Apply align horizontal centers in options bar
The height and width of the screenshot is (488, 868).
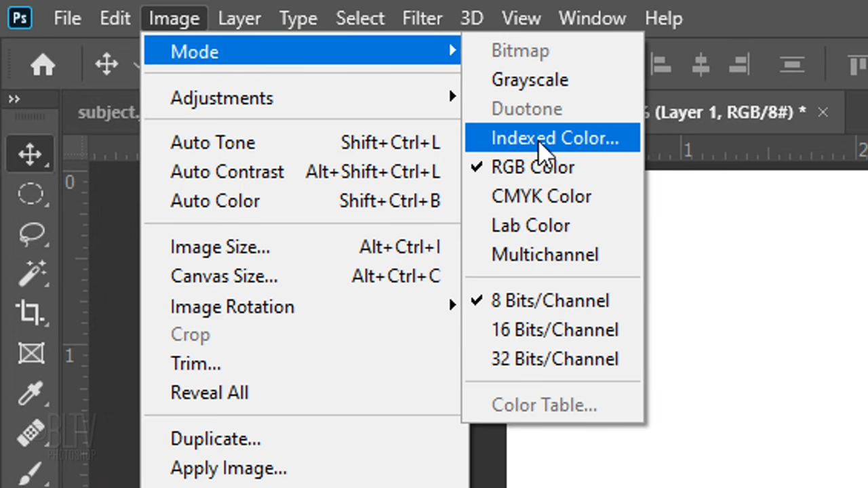click(701, 64)
